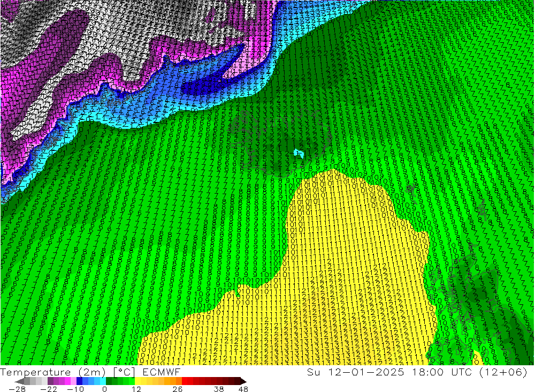Click the 'Su 12-01-2025' date text
535x392 pixels.
click(355, 372)
